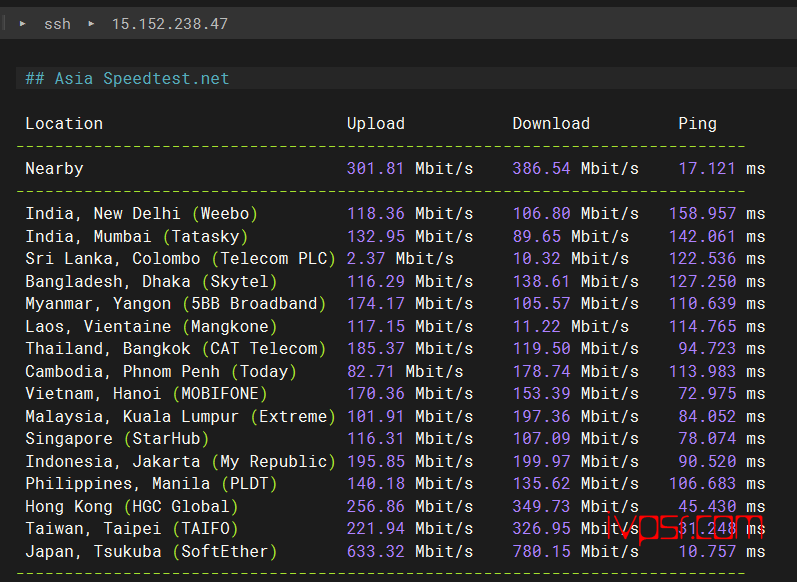
Task: Select Phnom Penh upload 82.71
Action: tap(371, 372)
